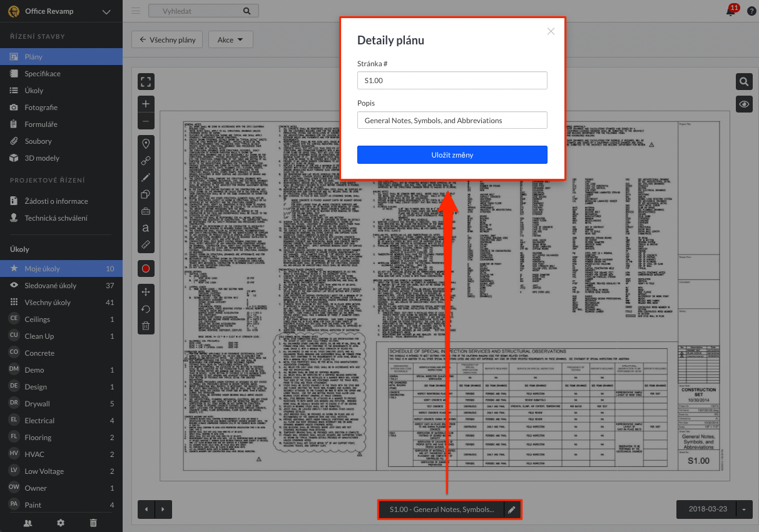Select Moje úkoly task list
This screenshot has width=759, height=532.
click(x=61, y=268)
